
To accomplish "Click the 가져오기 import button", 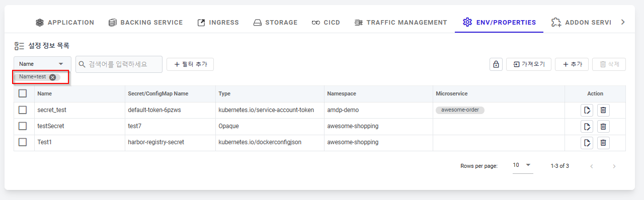I will pyautogui.click(x=529, y=64).
